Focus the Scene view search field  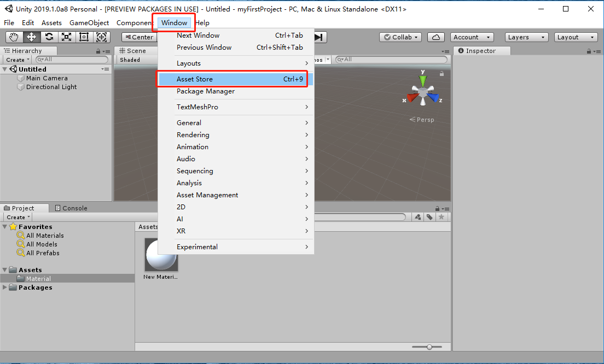coord(391,59)
